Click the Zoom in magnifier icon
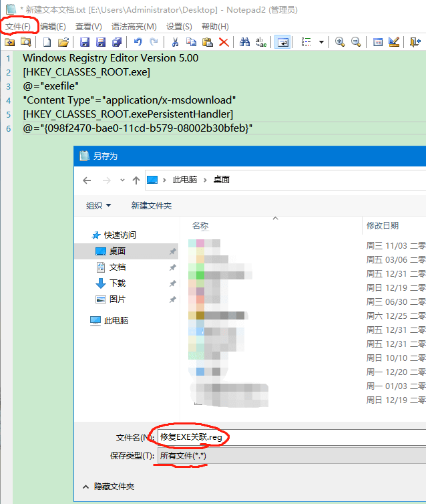 click(x=340, y=42)
